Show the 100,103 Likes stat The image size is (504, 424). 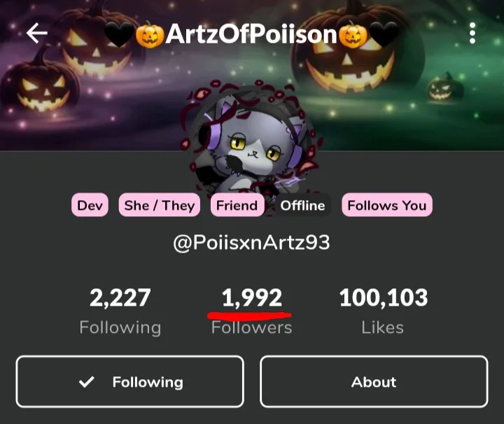pyautogui.click(x=383, y=310)
